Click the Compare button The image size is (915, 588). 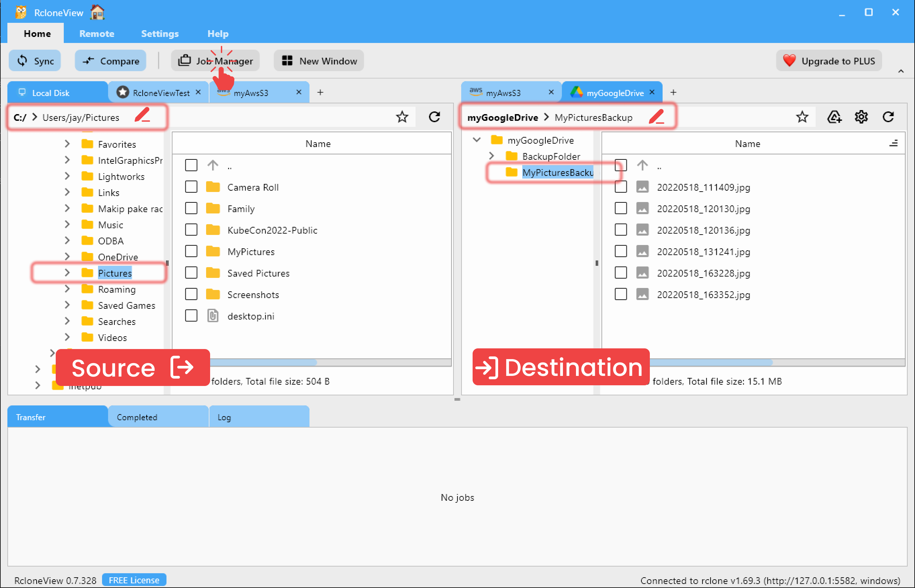110,61
